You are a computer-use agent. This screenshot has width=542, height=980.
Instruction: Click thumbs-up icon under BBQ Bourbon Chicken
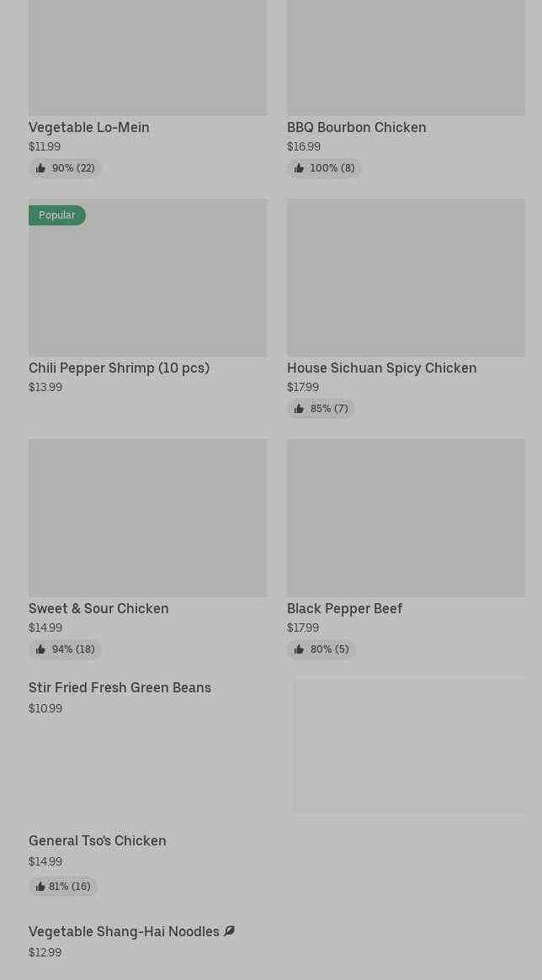pos(299,168)
